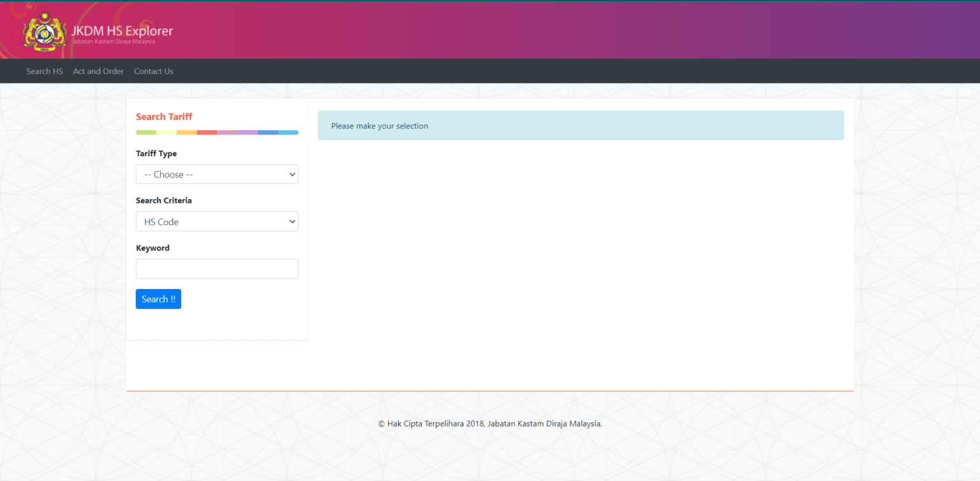The width and height of the screenshot is (980, 481).
Task: Click the Tariff Type field label
Action: point(156,154)
